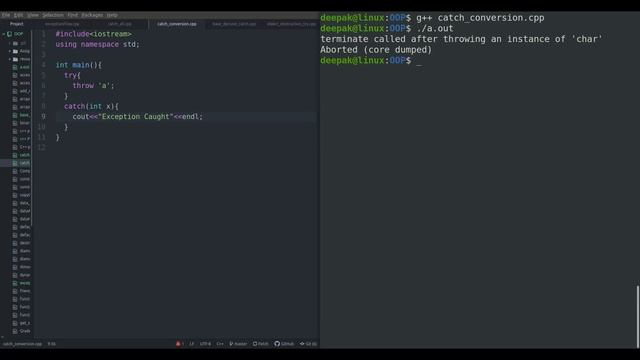Click the master branch indicator

coord(238,344)
